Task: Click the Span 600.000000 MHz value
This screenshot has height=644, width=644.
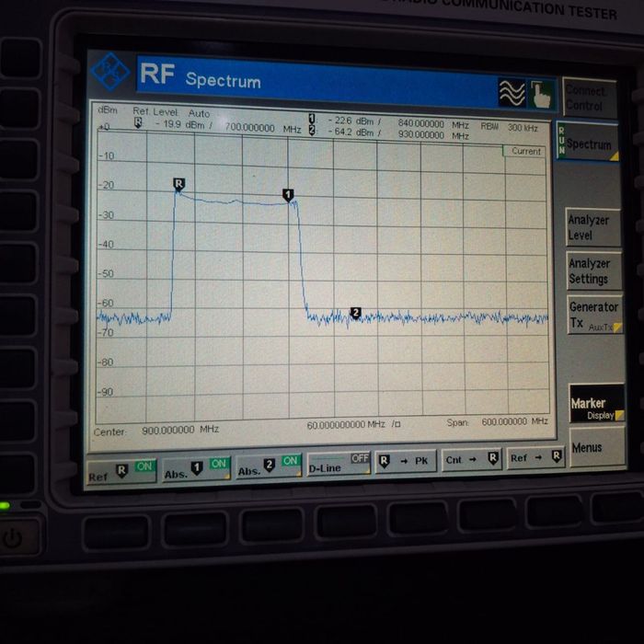Action: coord(514,421)
